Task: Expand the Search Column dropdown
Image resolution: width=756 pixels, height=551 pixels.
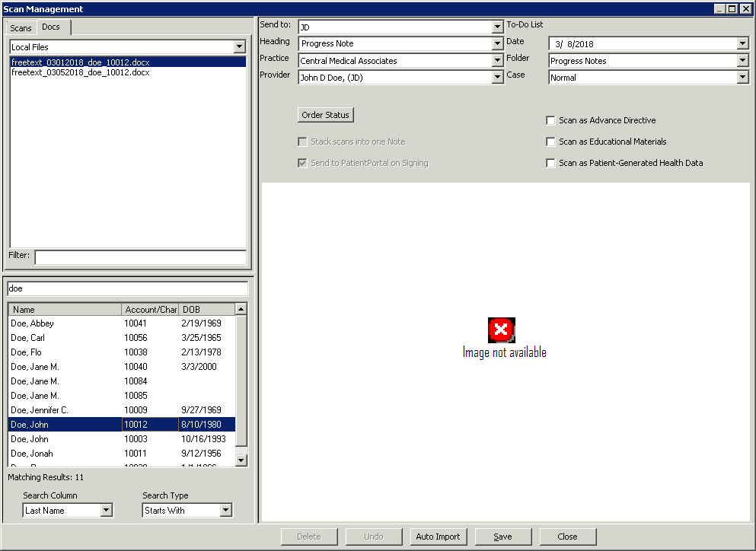Action: coord(107,511)
